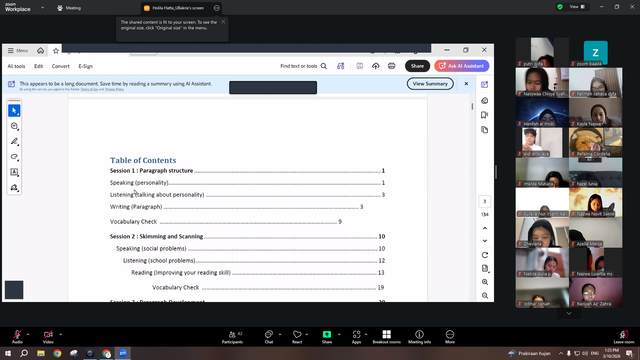Expand the Apps options arrow

[x=366, y=335]
